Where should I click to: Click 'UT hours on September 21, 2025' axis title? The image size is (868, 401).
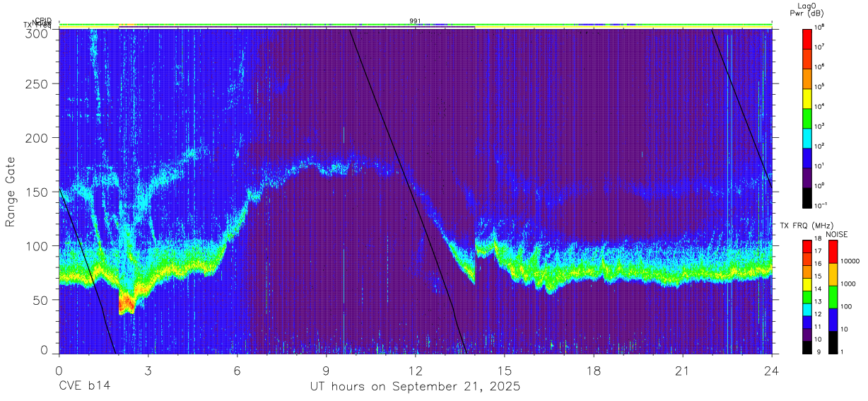click(415, 387)
